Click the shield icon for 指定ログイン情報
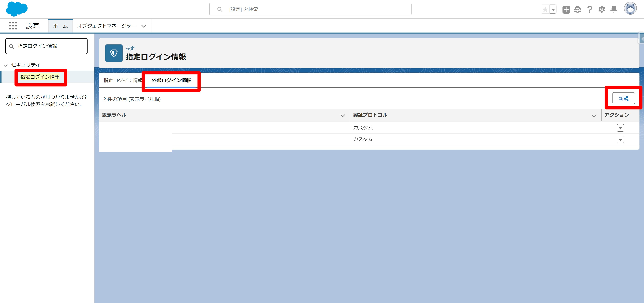 point(114,53)
